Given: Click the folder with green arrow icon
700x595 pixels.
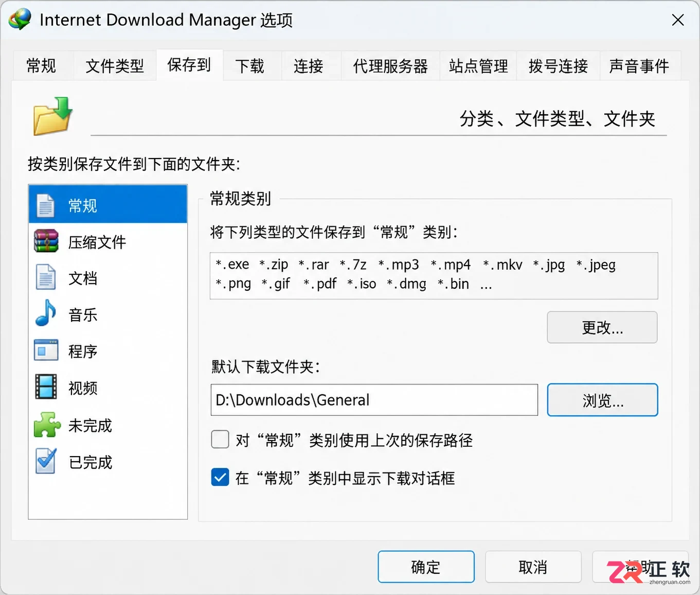Looking at the screenshot, I should (x=52, y=116).
